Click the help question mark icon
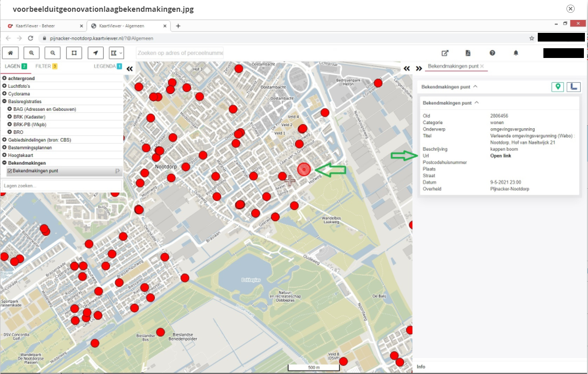The image size is (588, 374). coord(492,53)
